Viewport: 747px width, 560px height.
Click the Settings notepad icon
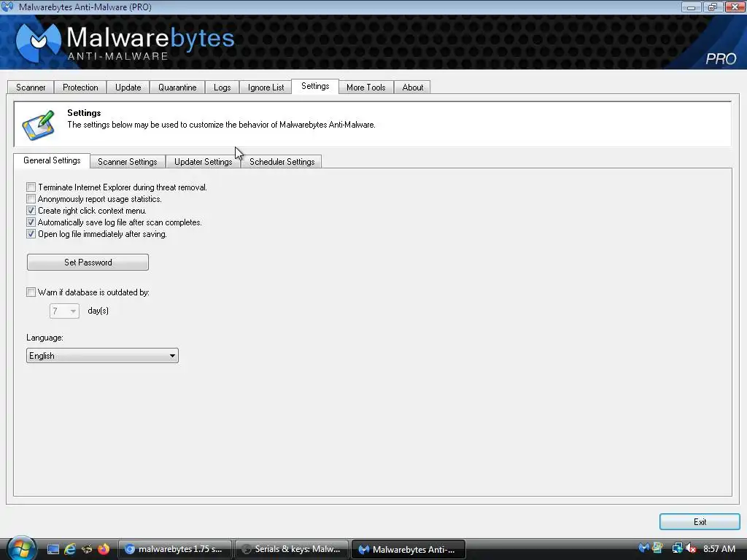tap(39, 125)
